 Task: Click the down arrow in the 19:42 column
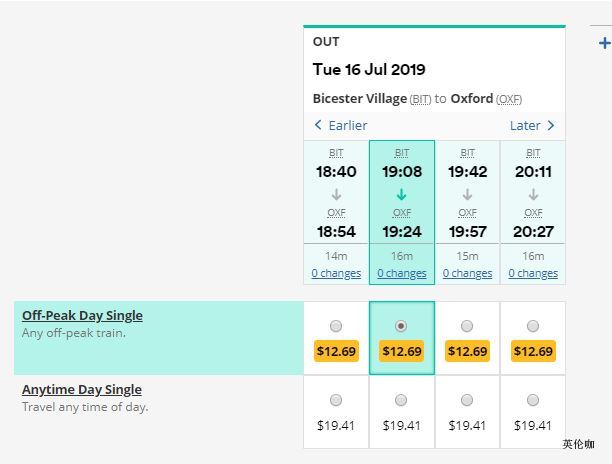[467, 194]
